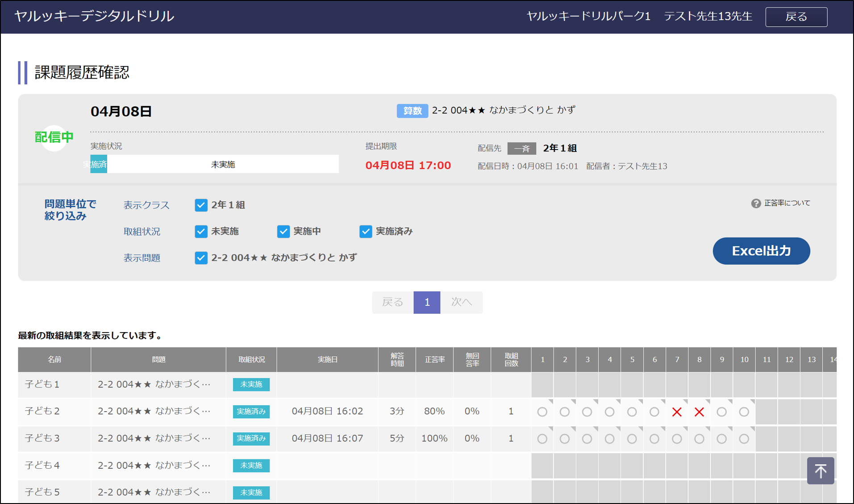Click the 実施済 progress bar segment
Viewport: 854px width, 504px height.
[x=99, y=164]
